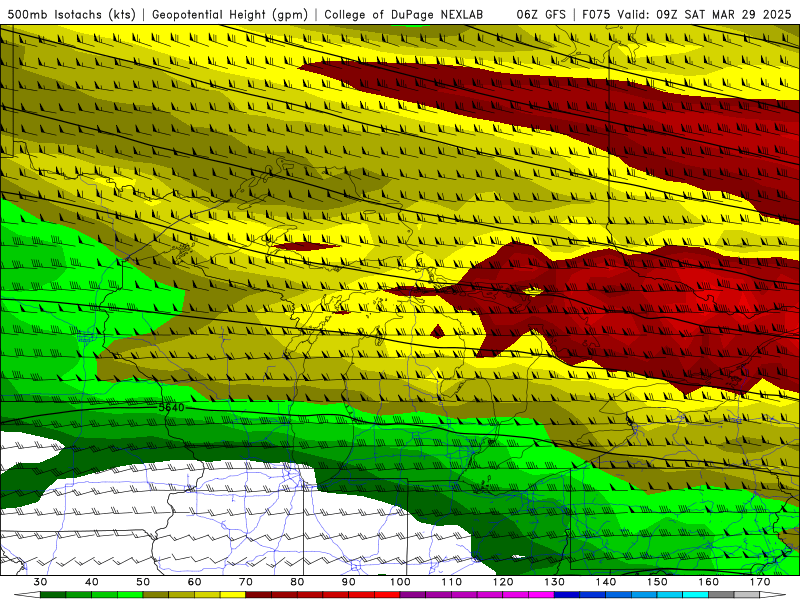Click the "06Z GFS" model run label
Viewport: 800px width, 600px height.
pos(541,14)
